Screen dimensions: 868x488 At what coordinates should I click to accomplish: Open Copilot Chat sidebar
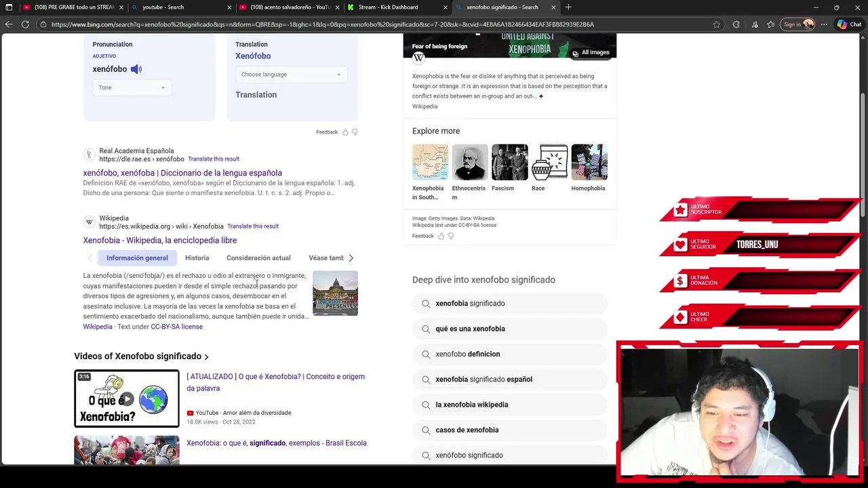point(849,24)
